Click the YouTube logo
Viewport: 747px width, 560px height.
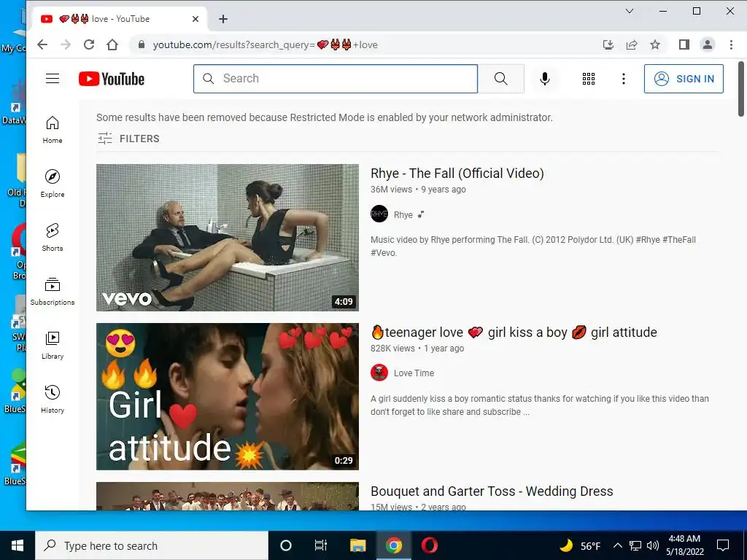[112, 79]
